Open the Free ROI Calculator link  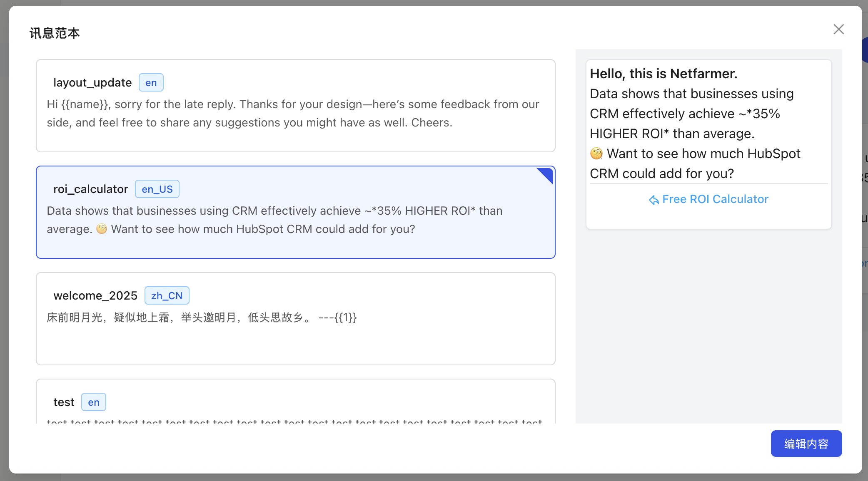[715, 199]
